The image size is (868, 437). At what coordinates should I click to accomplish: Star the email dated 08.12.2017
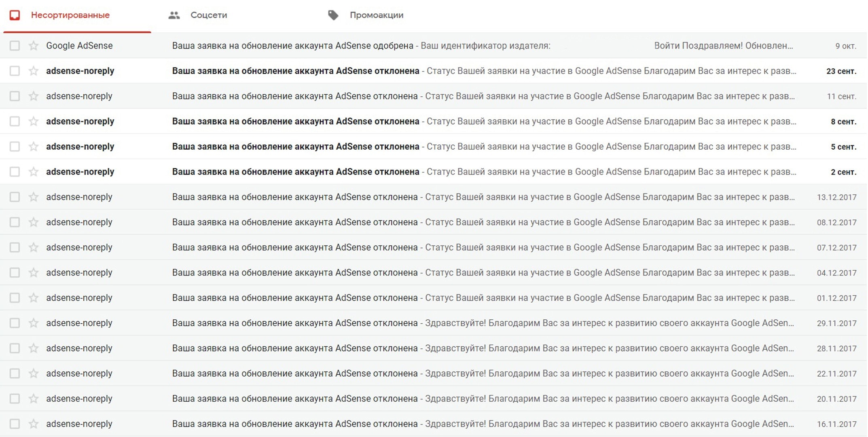pyautogui.click(x=34, y=222)
